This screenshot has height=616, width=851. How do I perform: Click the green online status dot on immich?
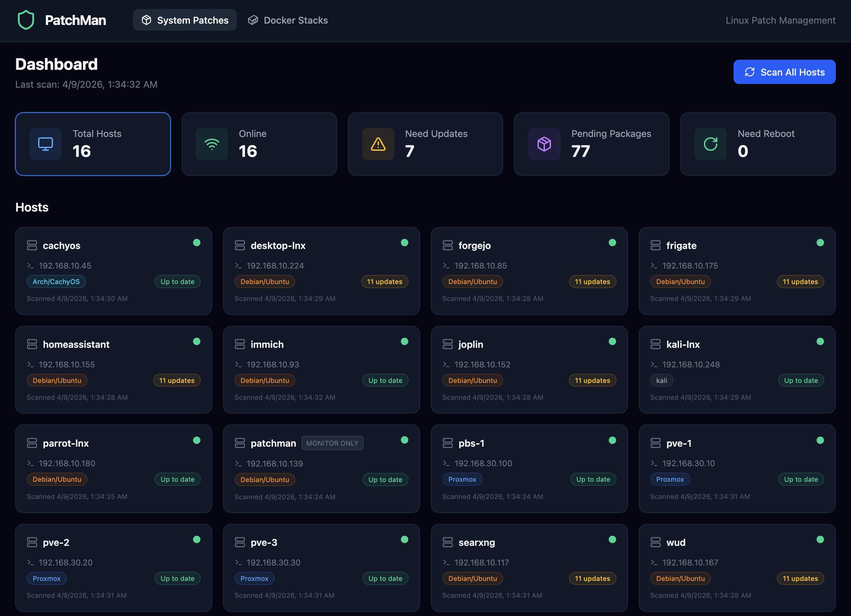pos(405,341)
